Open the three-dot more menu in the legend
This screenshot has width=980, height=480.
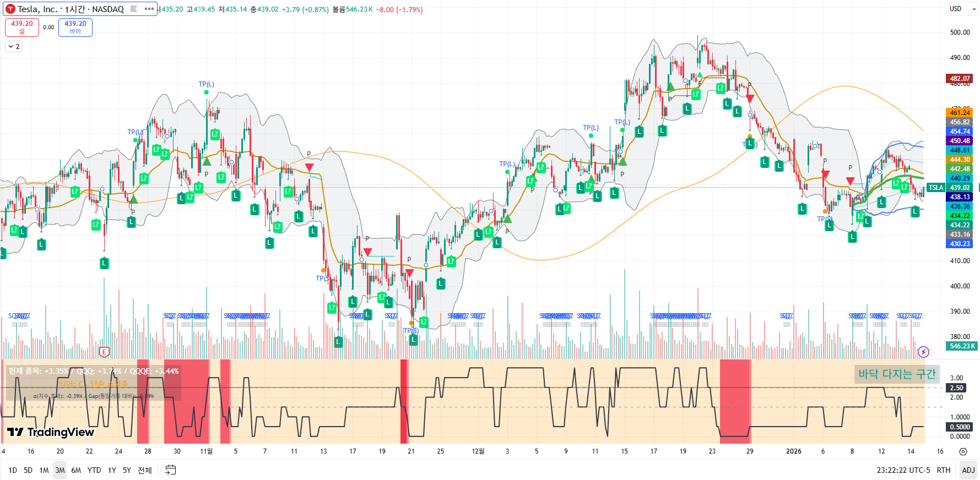coord(149,9)
